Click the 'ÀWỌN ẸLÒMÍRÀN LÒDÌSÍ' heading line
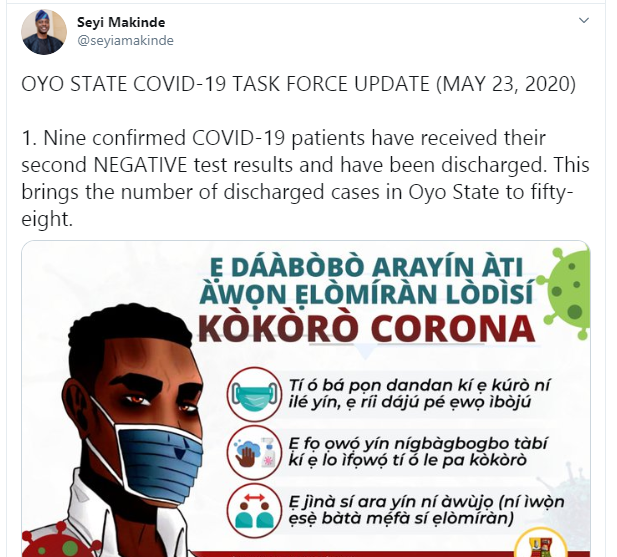 (366, 293)
